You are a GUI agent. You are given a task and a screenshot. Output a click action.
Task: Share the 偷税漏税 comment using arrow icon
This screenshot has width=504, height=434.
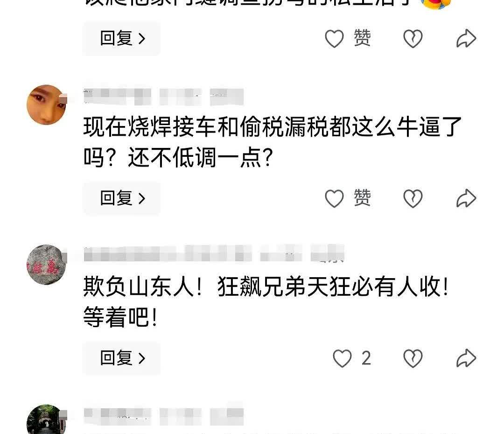(466, 198)
